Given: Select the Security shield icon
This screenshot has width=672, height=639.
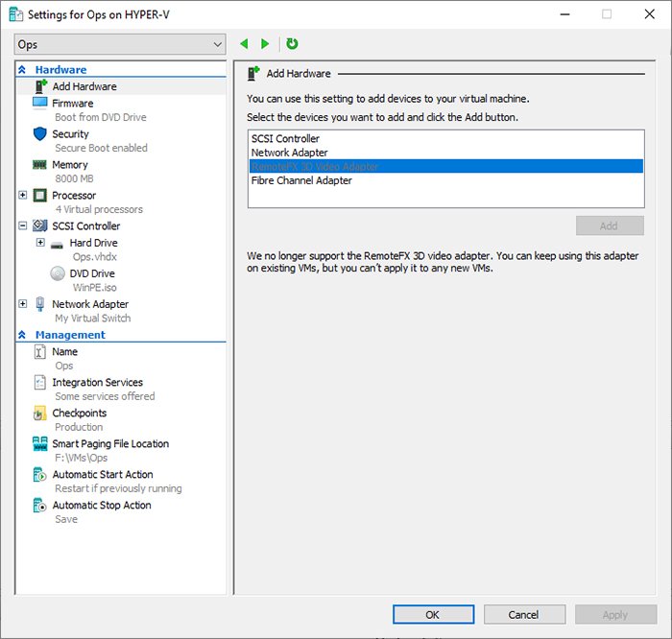Looking at the screenshot, I should [39, 134].
